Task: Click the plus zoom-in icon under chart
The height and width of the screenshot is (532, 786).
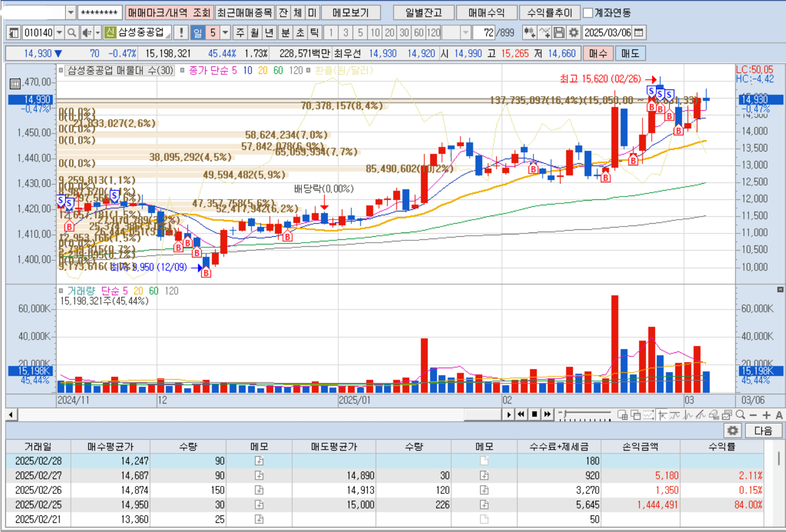Action: (x=766, y=414)
